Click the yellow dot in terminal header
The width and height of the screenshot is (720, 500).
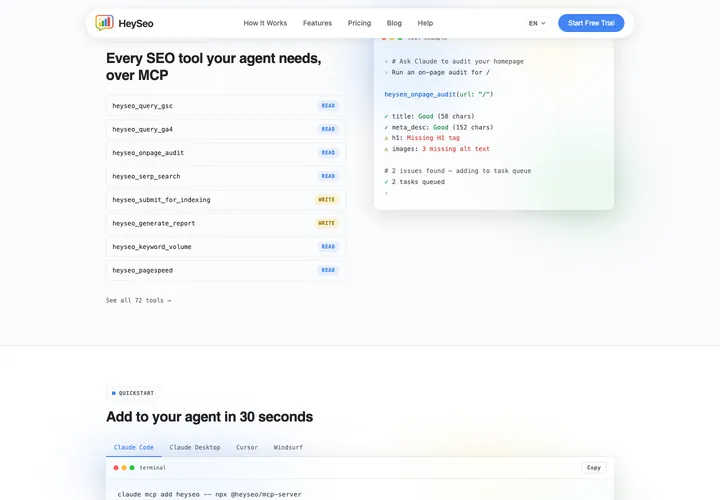[x=124, y=468]
